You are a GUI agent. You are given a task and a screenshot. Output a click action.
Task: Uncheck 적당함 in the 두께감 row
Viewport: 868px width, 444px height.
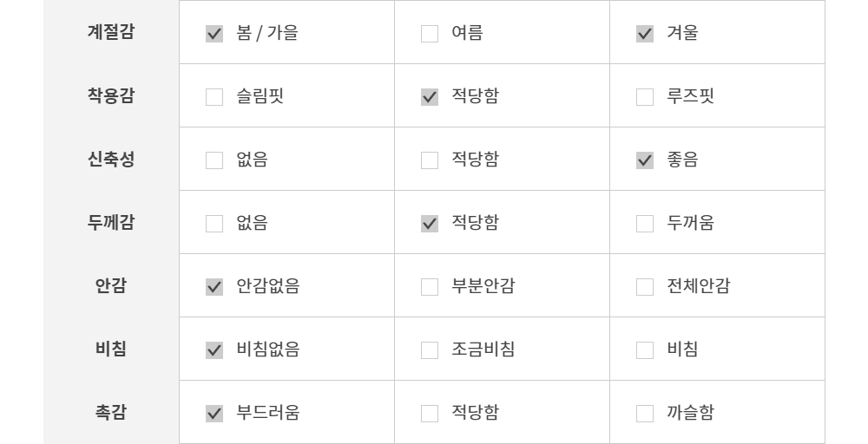coord(430,224)
